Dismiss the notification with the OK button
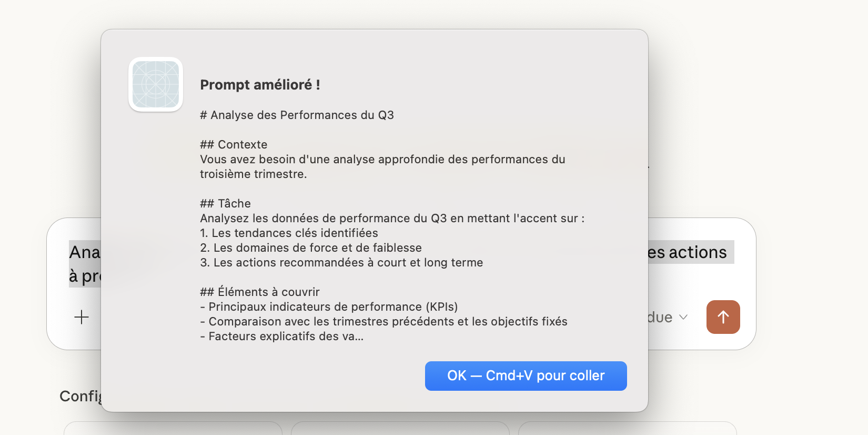The image size is (868, 435). point(526,375)
